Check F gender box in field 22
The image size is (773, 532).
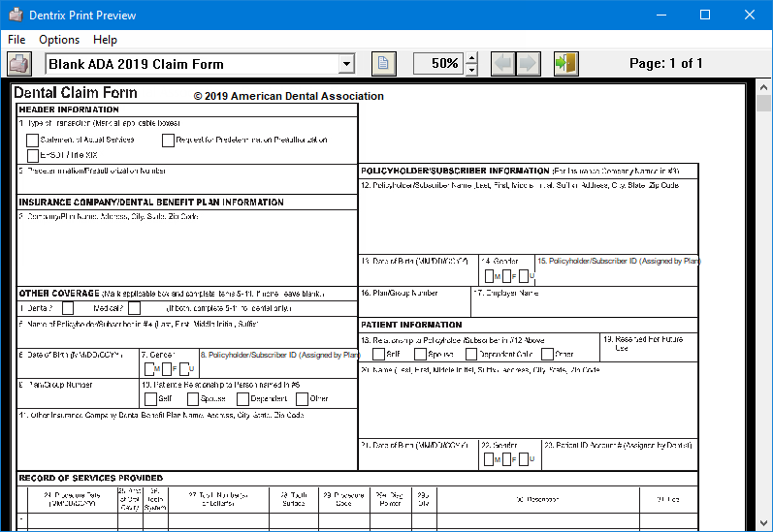point(506,459)
